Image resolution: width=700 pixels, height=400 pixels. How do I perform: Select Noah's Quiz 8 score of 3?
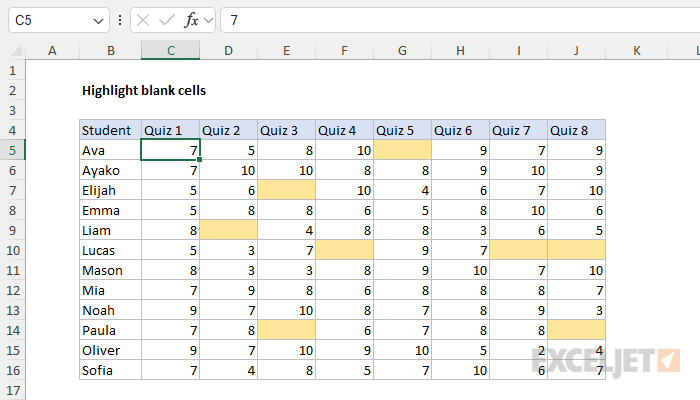coord(577,310)
